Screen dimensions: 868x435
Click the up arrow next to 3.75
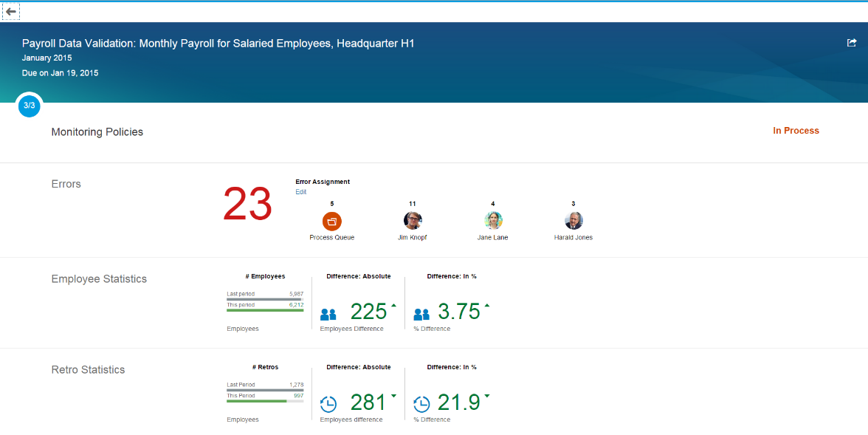coord(487,305)
